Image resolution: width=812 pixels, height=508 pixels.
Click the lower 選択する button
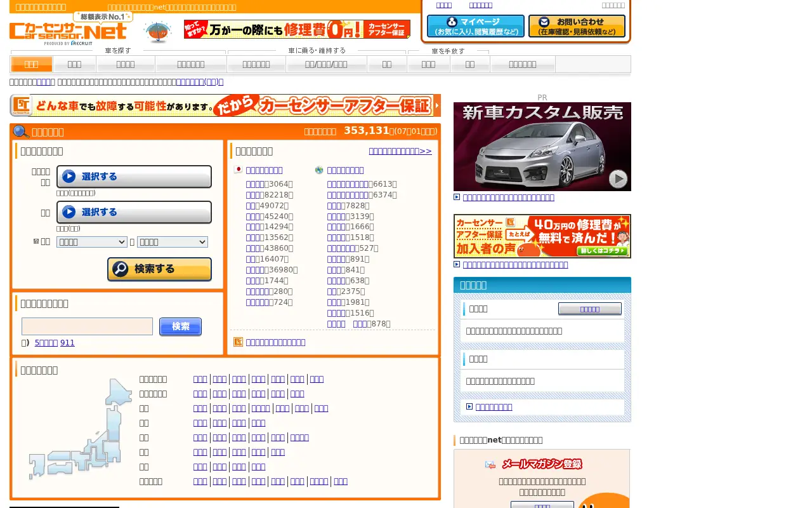[134, 212]
